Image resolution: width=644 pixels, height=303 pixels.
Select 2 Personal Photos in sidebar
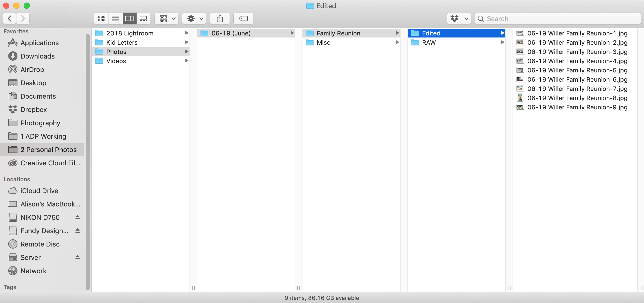click(x=42, y=149)
